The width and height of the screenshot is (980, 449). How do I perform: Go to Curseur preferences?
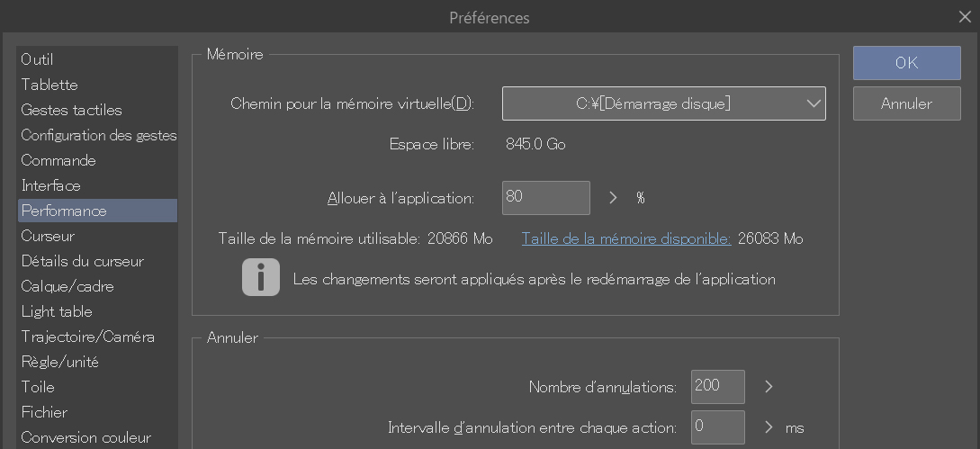pyautogui.click(x=48, y=236)
